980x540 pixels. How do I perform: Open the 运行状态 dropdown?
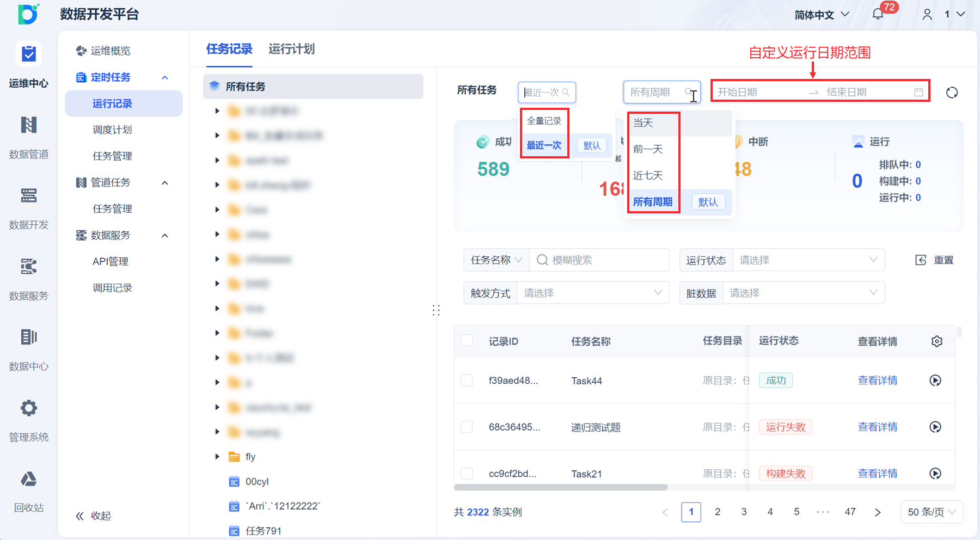[808, 260]
